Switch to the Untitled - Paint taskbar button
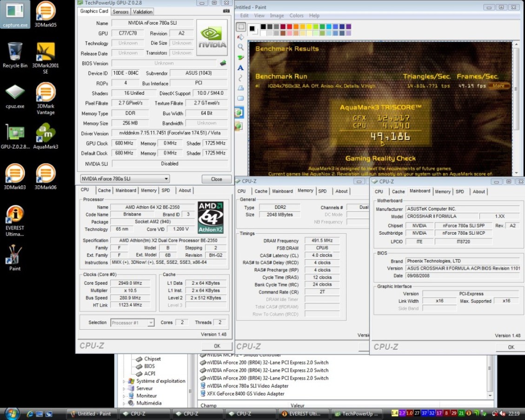This screenshot has height=420, width=525. [x=92, y=413]
